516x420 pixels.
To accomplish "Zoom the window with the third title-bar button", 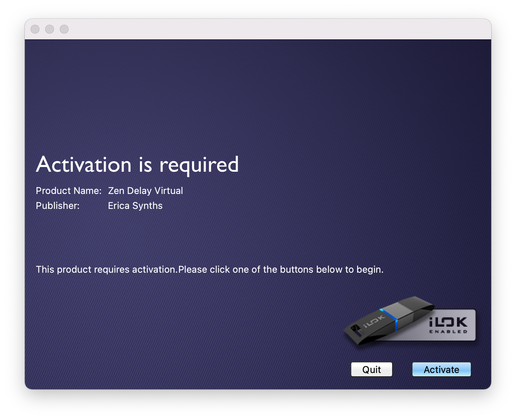I will [x=64, y=29].
